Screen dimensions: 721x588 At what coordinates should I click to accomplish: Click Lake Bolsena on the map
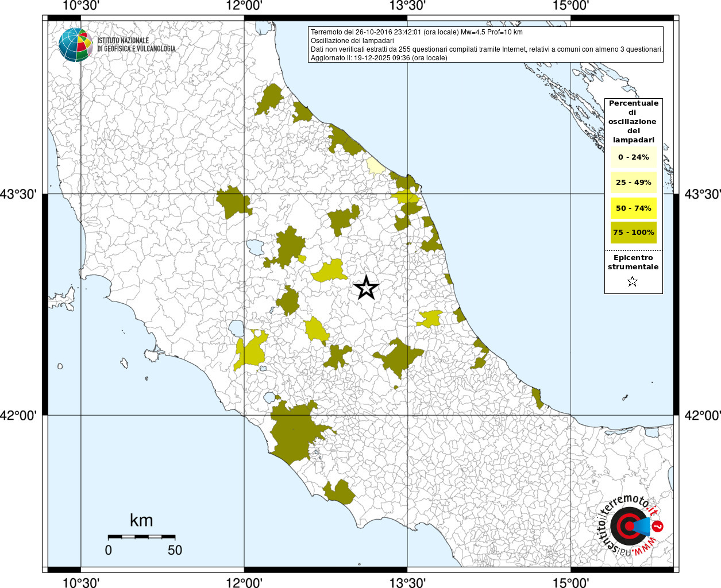(x=236, y=328)
